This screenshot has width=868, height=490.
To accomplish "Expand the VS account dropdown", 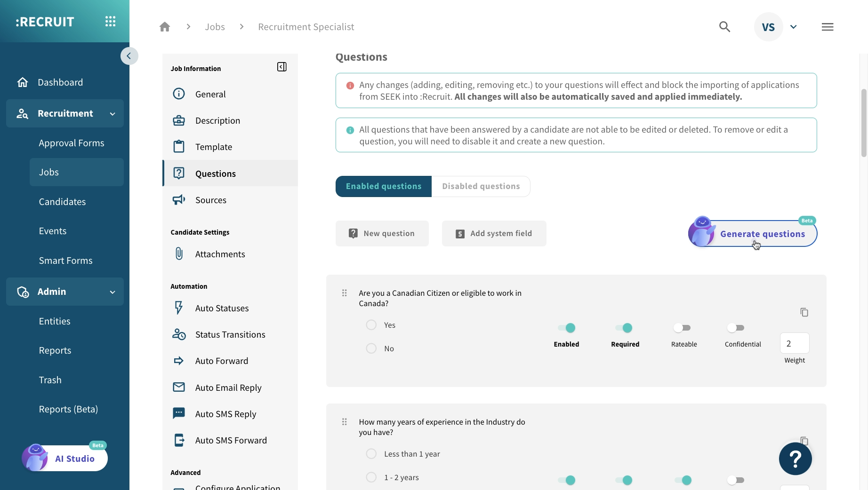I will [794, 27].
